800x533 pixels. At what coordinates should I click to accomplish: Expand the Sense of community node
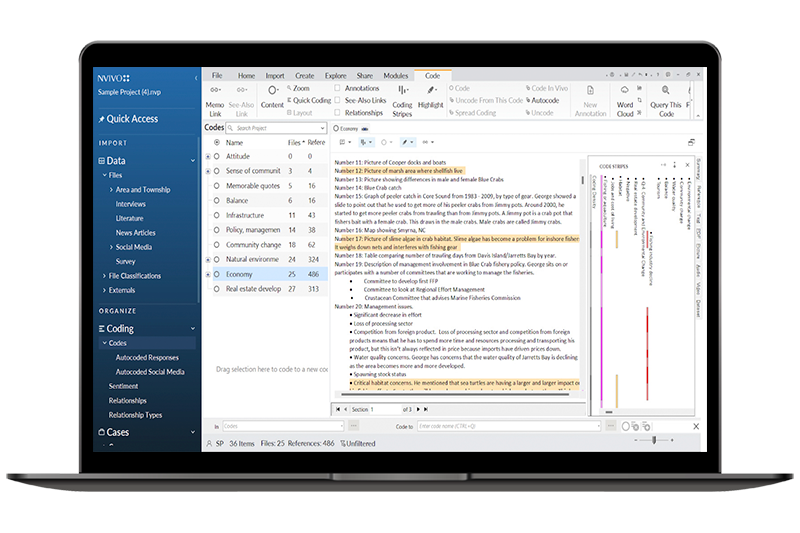pos(208,171)
